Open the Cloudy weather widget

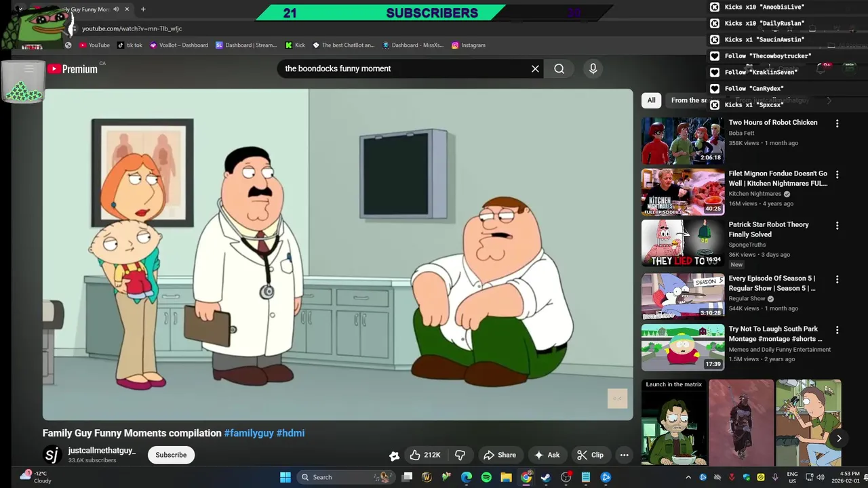pyautogui.click(x=36, y=477)
